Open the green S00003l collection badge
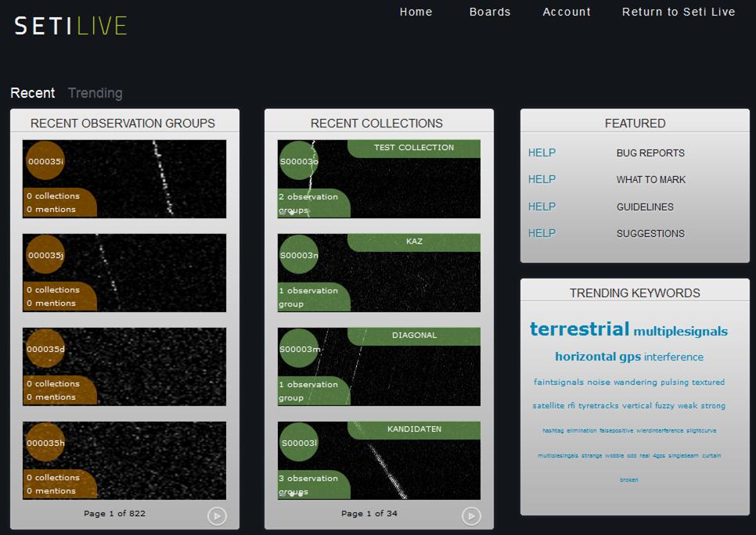 pyautogui.click(x=299, y=443)
